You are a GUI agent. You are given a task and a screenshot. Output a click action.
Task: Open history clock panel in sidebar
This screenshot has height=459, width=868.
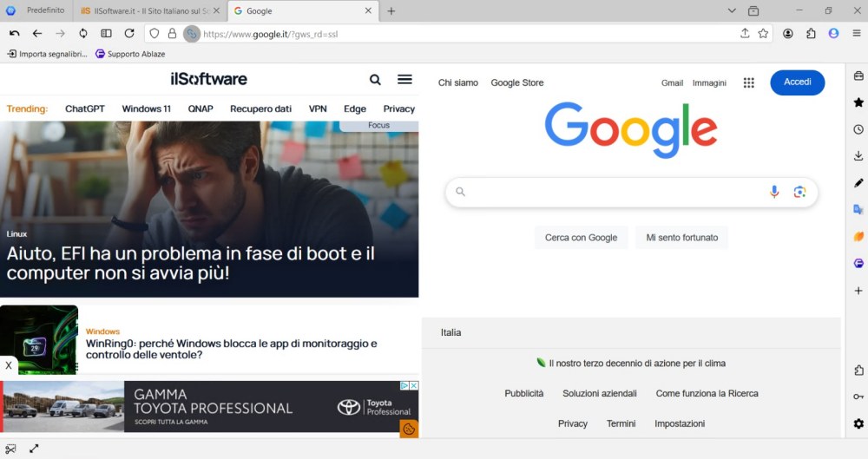tap(858, 129)
